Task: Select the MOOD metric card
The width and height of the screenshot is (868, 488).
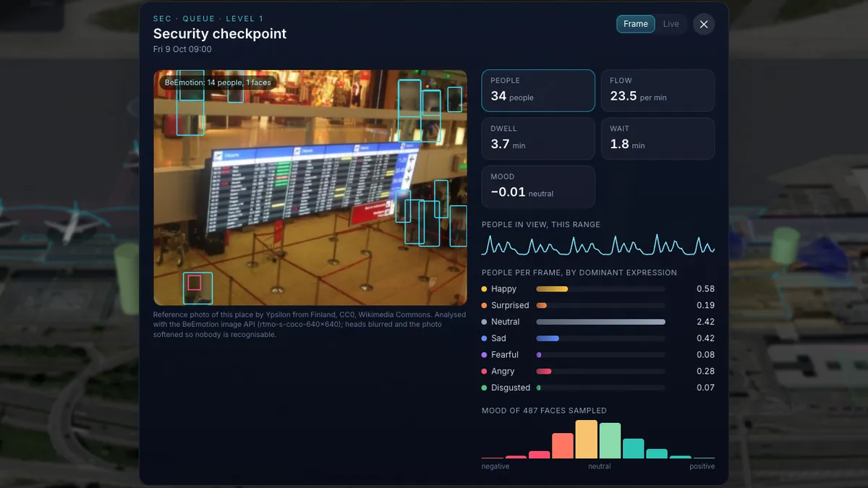Action: 538,187
